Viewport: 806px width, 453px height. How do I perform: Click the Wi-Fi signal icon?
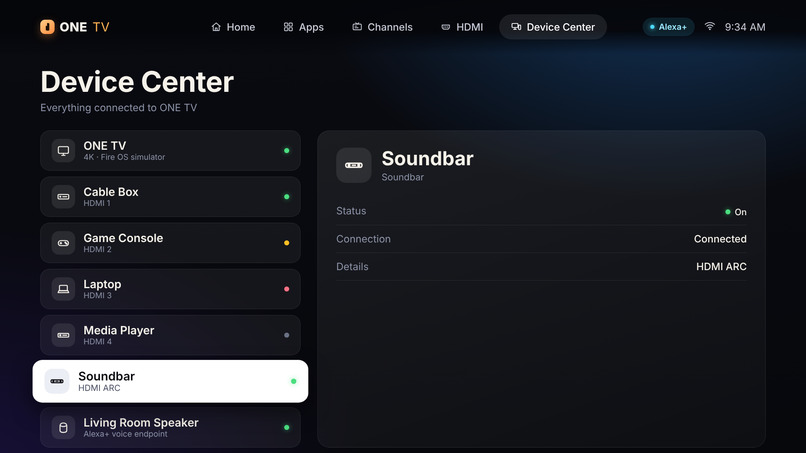click(x=709, y=26)
